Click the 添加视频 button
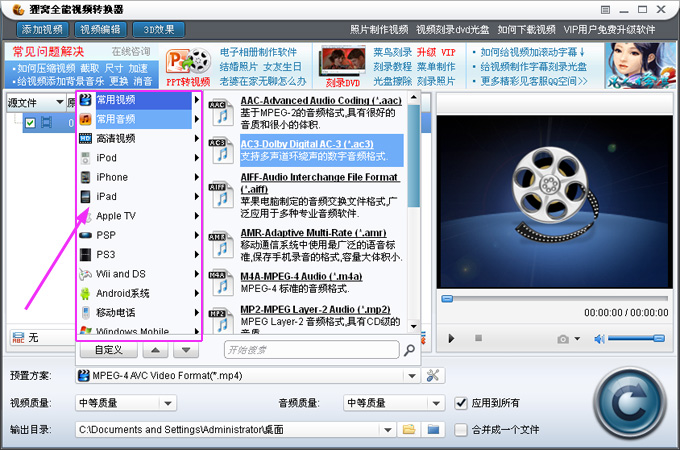The width and height of the screenshot is (680, 450). 42,29
